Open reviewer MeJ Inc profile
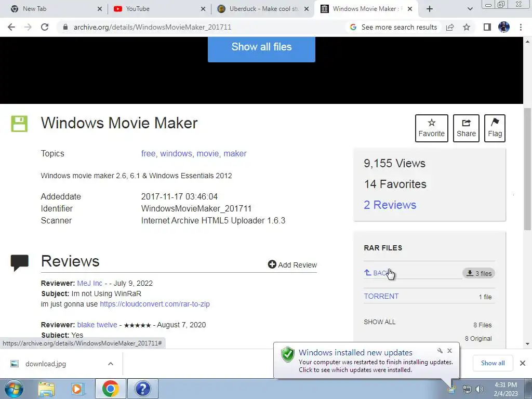532x399 pixels. click(x=89, y=283)
